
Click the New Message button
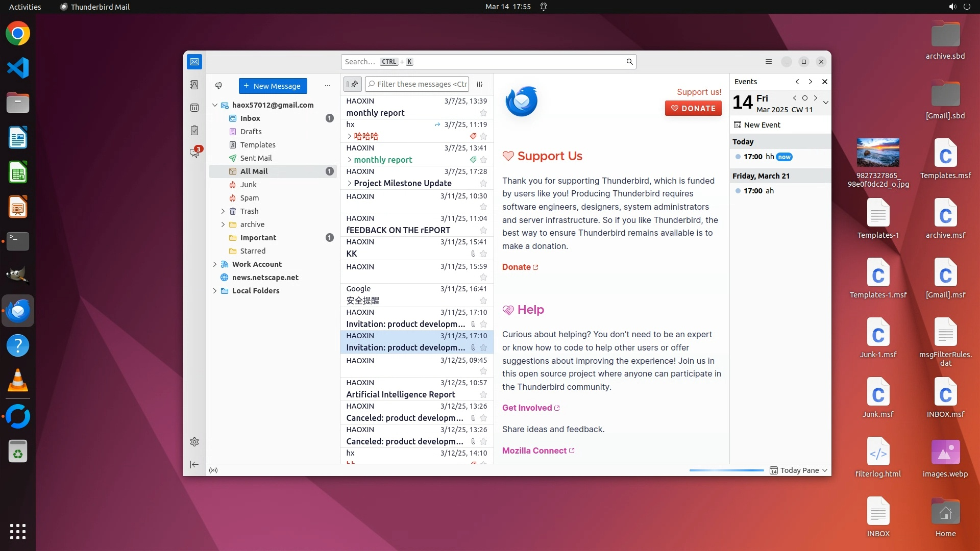273,86
